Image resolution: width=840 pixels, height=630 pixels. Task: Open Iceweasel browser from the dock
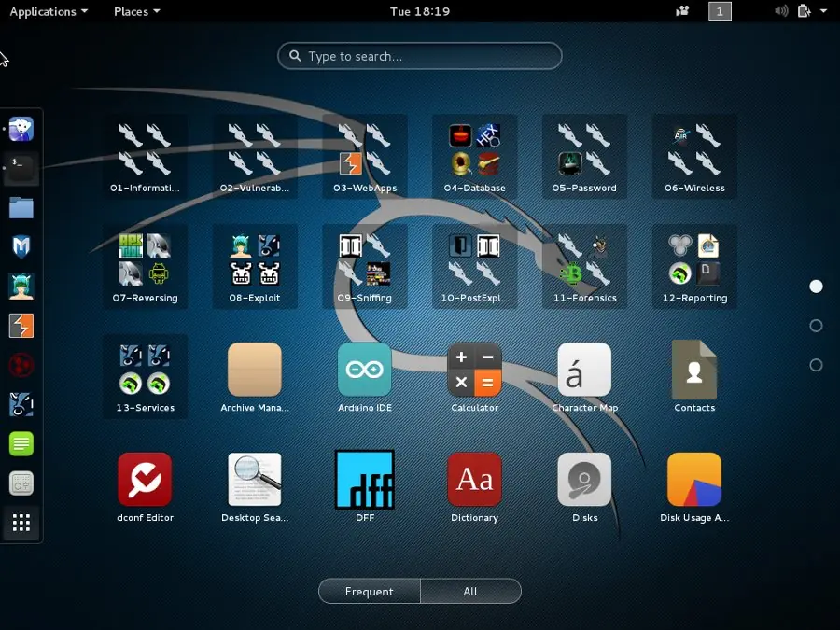point(21,129)
